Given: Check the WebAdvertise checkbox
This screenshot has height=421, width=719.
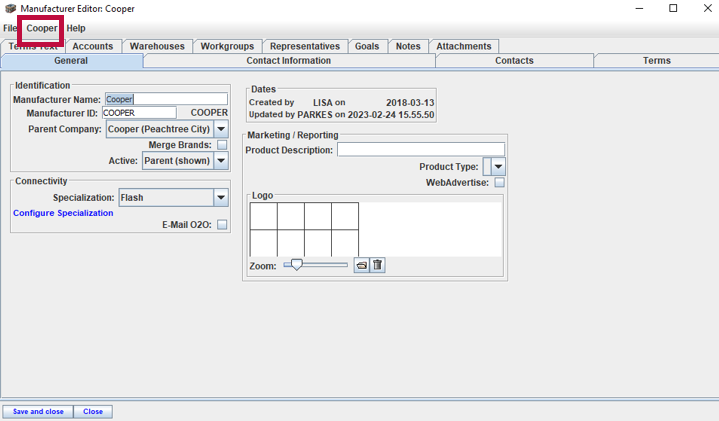Looking at the screenshot, I should tap(499, 183).
